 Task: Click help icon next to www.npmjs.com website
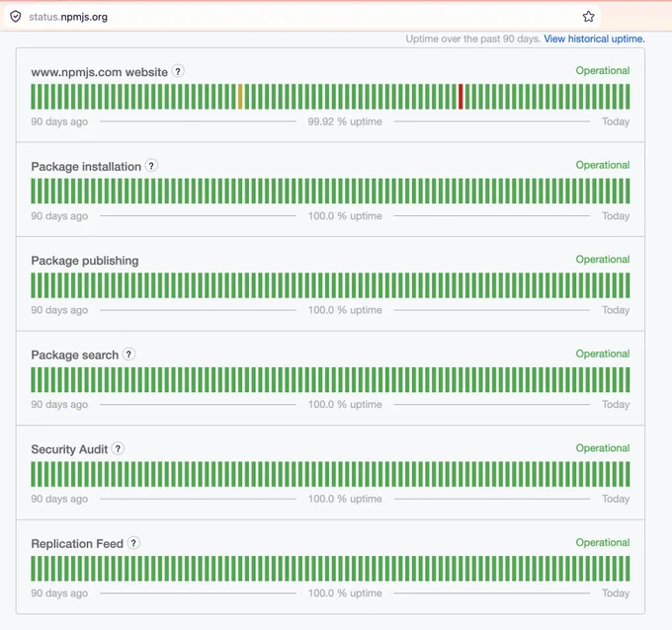pyautogui.click(x=178, y=71)
